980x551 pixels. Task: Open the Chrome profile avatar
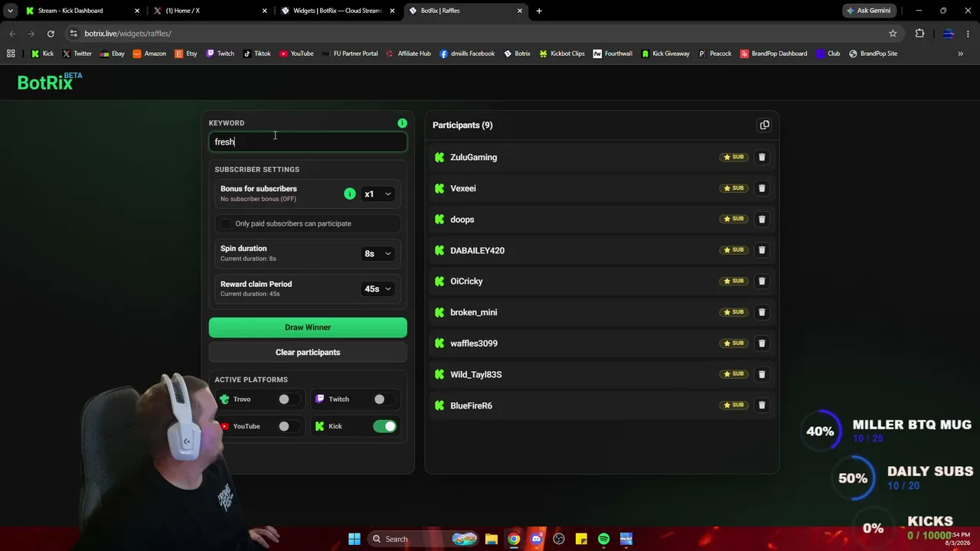tap(948, 34)
